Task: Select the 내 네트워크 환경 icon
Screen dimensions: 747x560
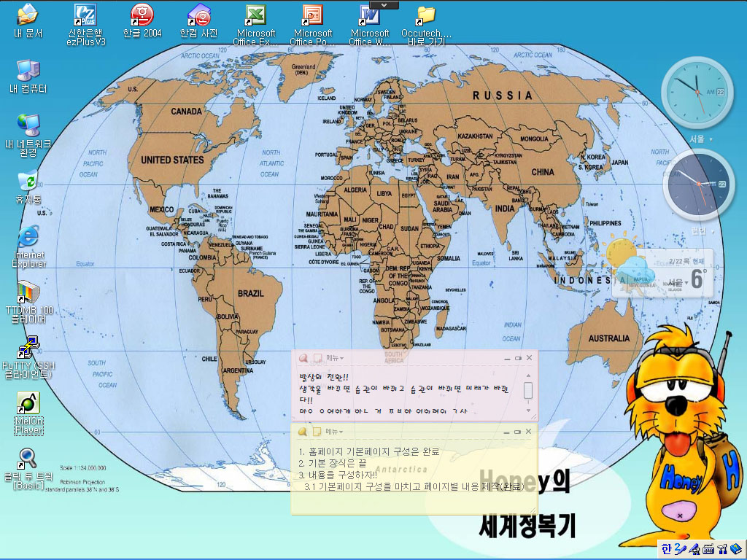Action: click(28, 135)
